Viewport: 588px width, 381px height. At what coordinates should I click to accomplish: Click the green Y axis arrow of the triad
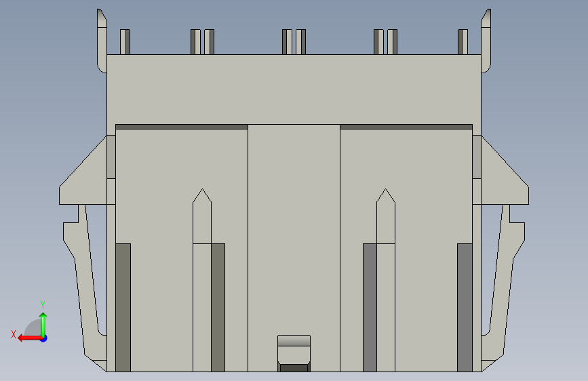tap(43, 325)
